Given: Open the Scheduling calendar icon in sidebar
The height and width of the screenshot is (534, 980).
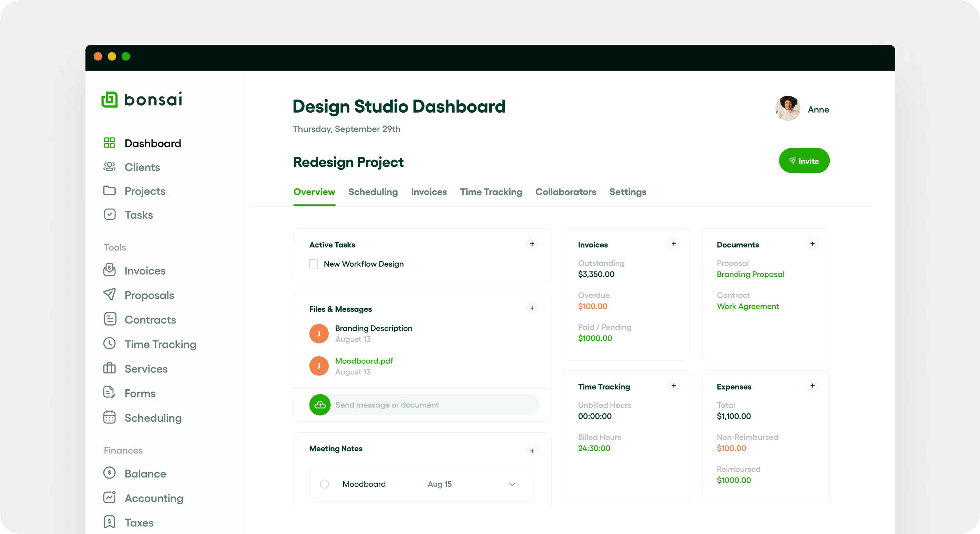Looking at the screenshot, I should 109,417.
